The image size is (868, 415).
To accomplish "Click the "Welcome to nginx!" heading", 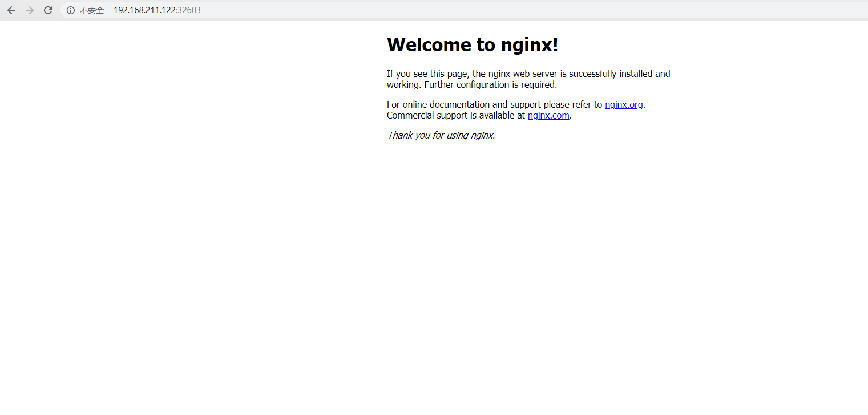I will click(473, 44).
